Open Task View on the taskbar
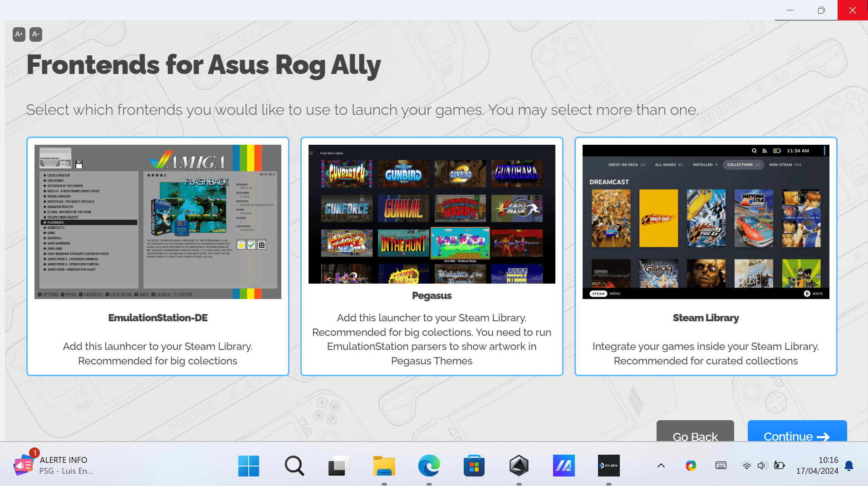 pyautogui.click(x=339, y=466)
